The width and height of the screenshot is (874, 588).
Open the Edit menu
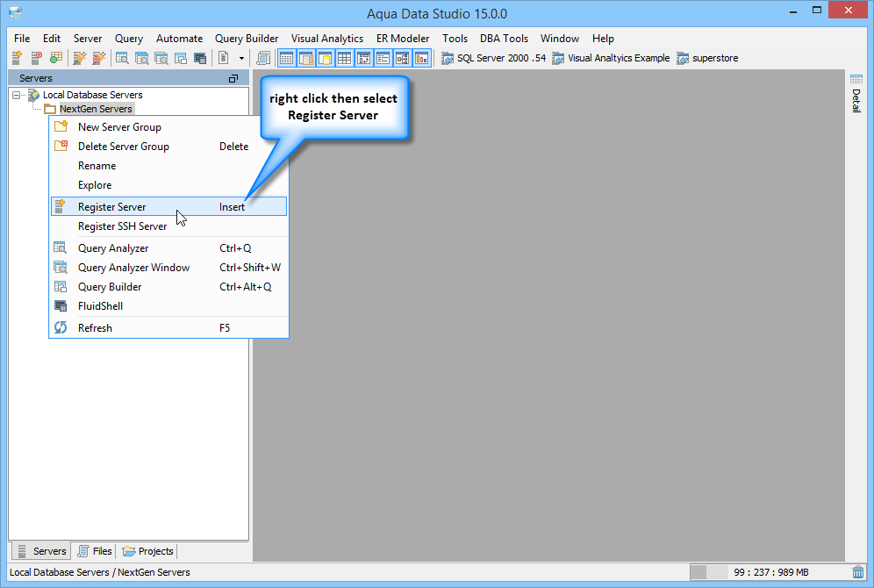click(x=52, y=39)
